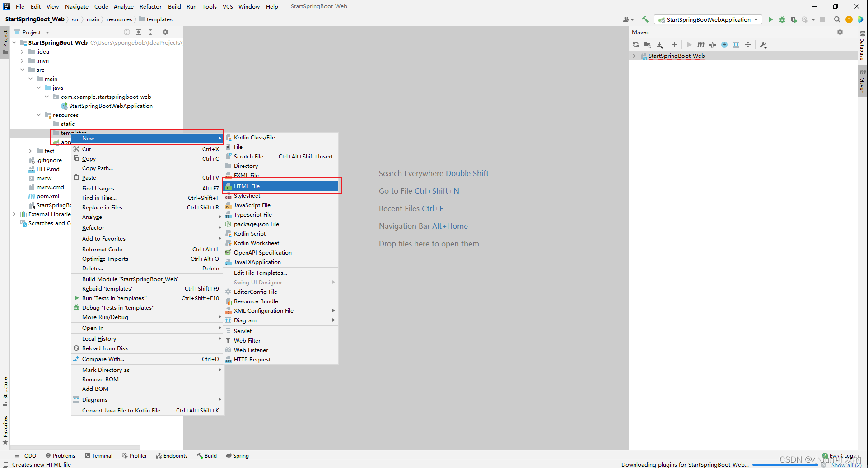Toggle the Structure tool window side tab
This screenshot has width=868, height=468.
pos(5,391)
